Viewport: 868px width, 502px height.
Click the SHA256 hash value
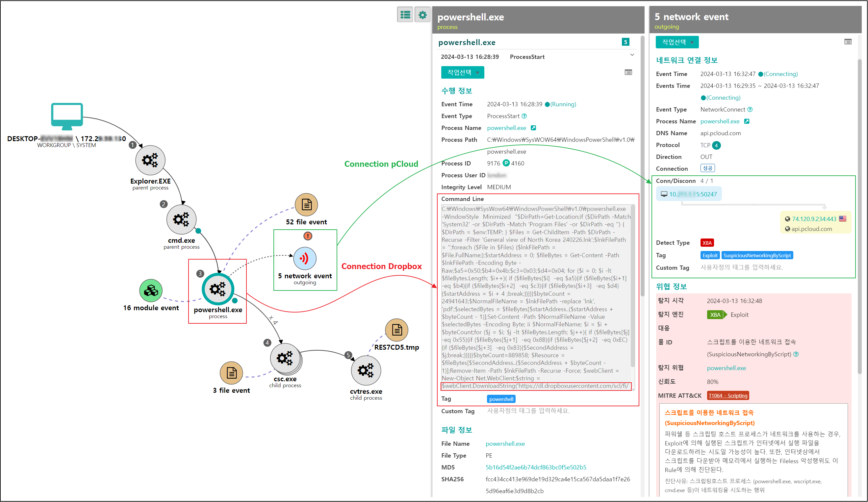pos(558,485)
